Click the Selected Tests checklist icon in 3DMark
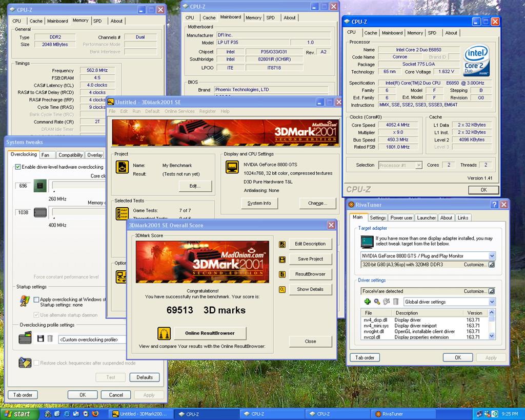The width and height of the screenshot is (525, 420). click(x=122, y=214)
